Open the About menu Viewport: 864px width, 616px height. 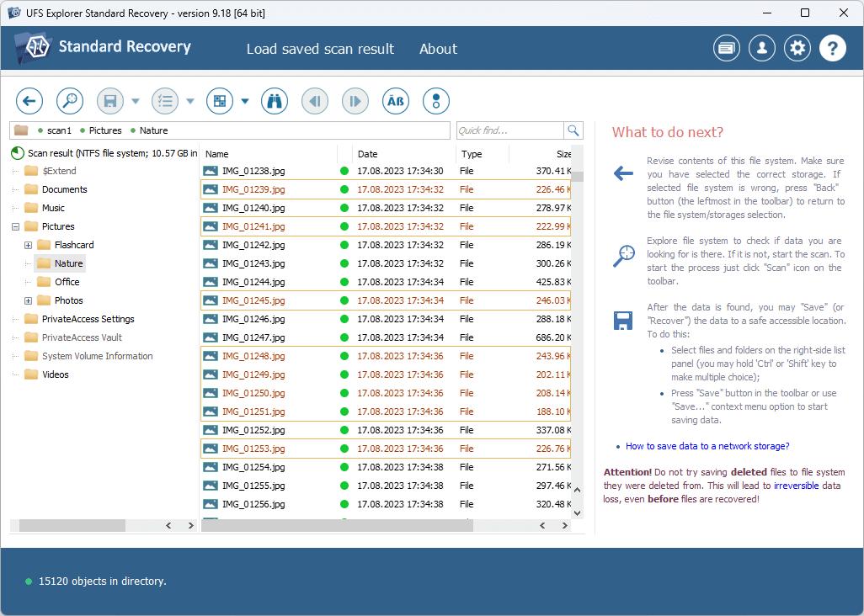438,49
